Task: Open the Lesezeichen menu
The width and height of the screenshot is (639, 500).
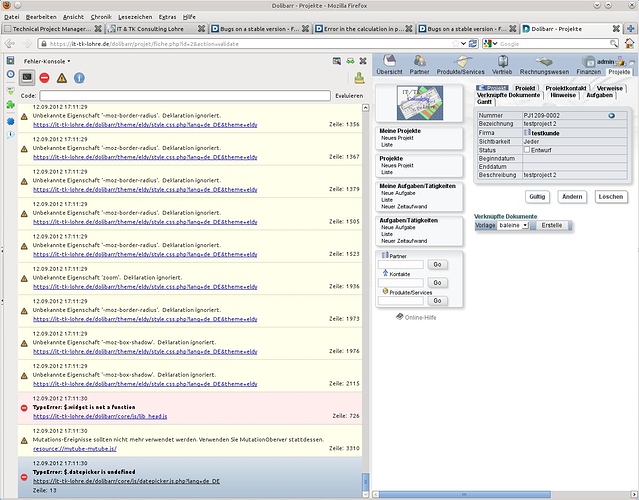Action: point(135,17)
